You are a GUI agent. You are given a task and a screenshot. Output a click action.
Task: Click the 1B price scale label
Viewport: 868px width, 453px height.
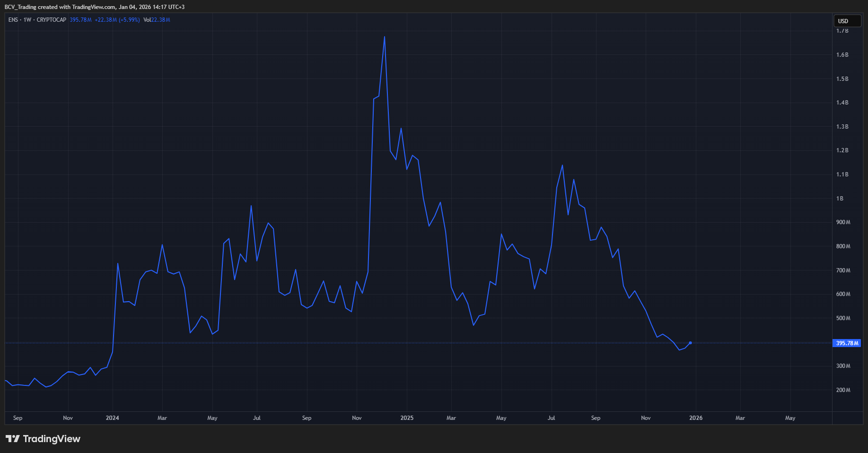coord(840,199)
